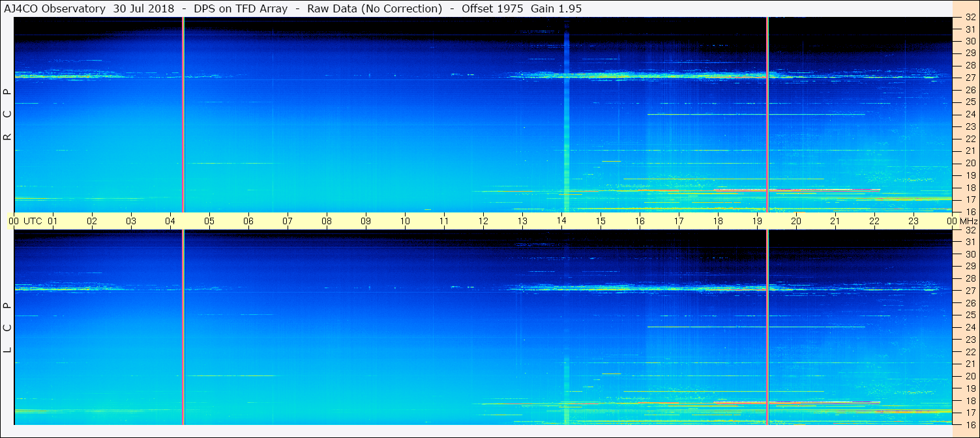This screenshot has height=438, width=980.
Task: Click hour label '10' on the UTC time axis
Action: (405, 221)
